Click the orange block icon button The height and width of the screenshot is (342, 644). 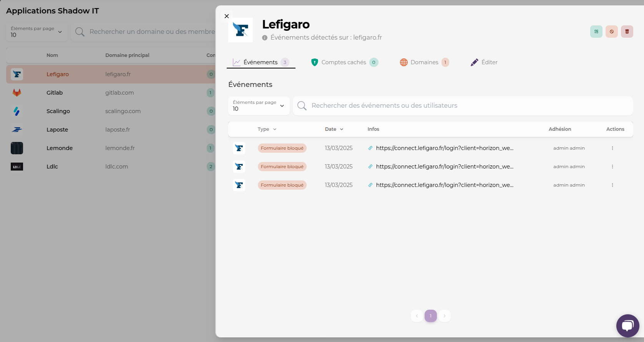611,32
